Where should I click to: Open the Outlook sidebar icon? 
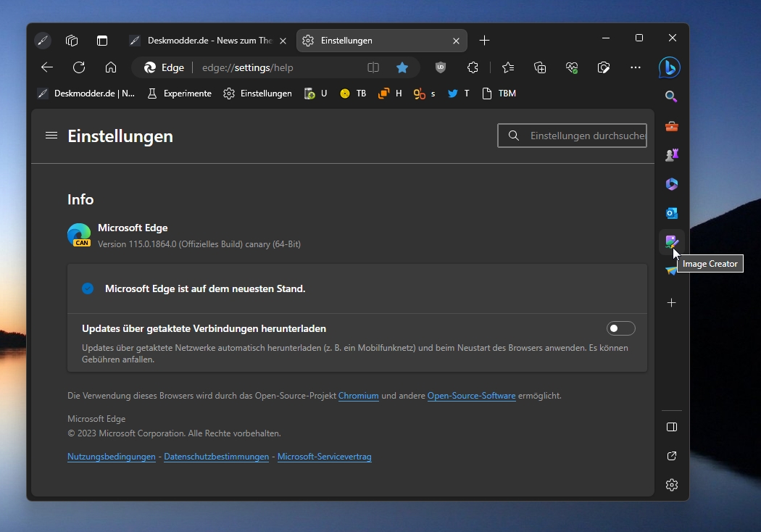[x=671, y=213]
